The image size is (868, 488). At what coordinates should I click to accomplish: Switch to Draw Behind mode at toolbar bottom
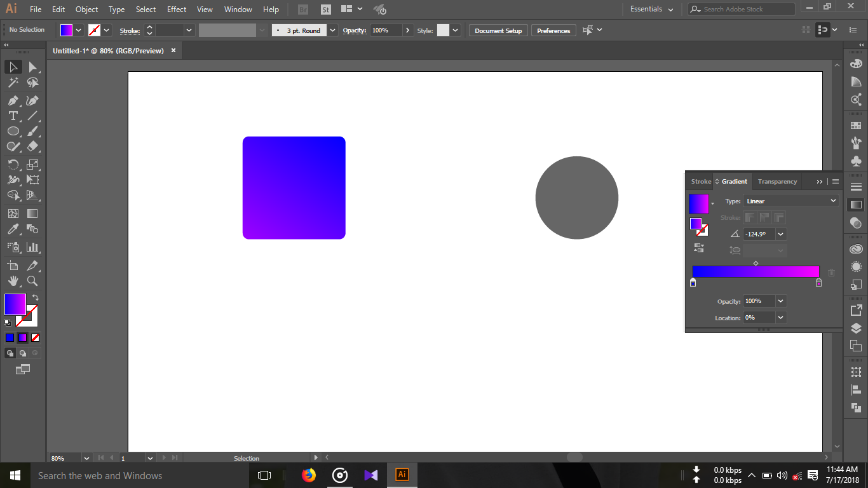(23, 353)
